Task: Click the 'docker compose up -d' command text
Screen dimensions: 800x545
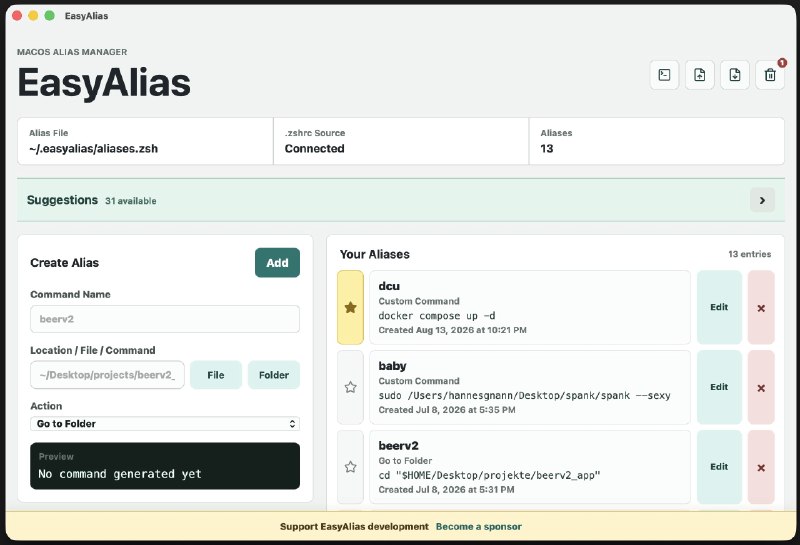Action: click(437, 316)
